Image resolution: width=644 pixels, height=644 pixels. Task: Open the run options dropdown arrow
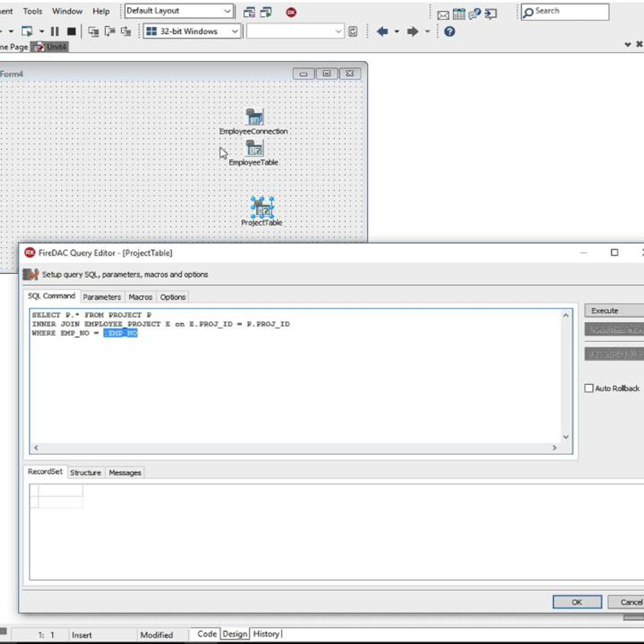point(41,31)
